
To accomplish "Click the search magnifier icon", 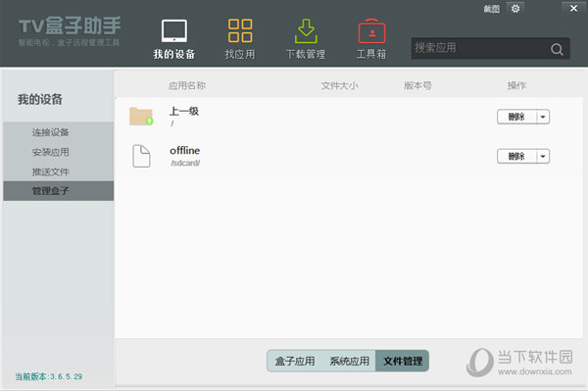I will pos(557,49).
